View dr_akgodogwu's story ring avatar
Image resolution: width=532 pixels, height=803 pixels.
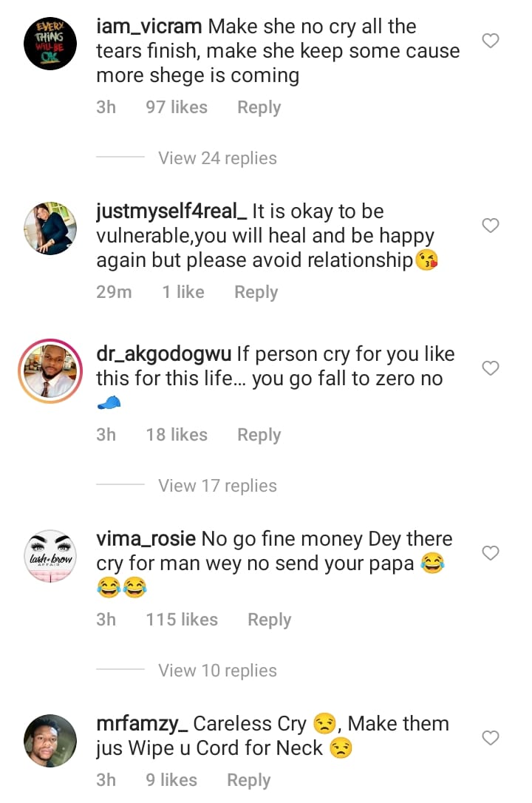[50, 371]
